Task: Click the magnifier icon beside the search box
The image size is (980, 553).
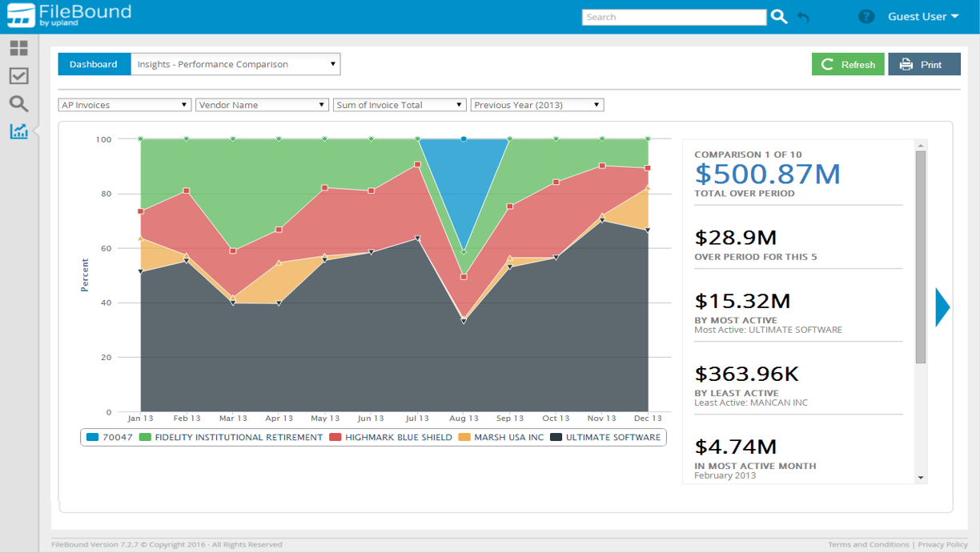Action: (779, 17)
